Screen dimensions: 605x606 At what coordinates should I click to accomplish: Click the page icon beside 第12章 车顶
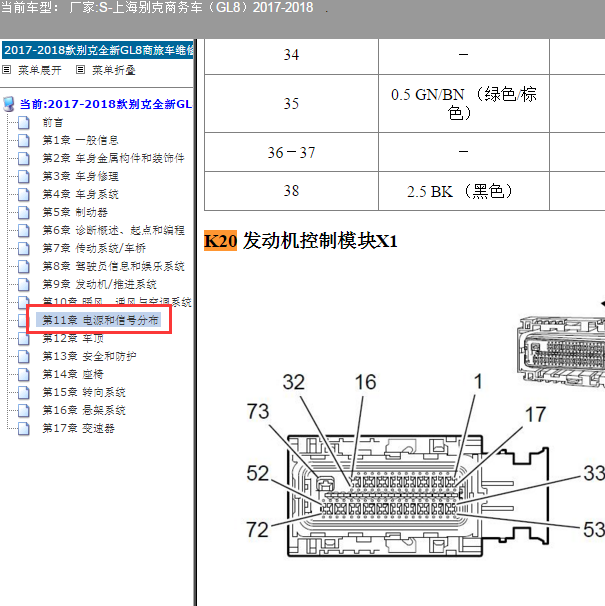(24, 339)
